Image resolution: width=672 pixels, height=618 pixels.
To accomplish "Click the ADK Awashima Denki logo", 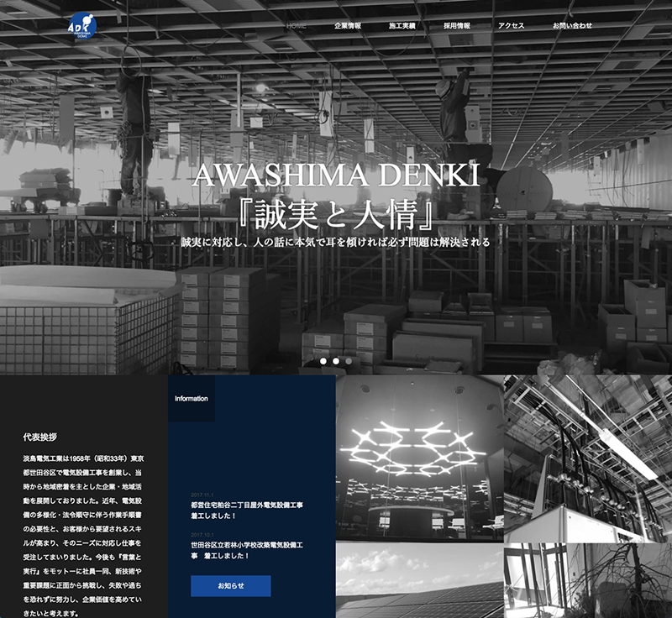I will click(82, 24).
